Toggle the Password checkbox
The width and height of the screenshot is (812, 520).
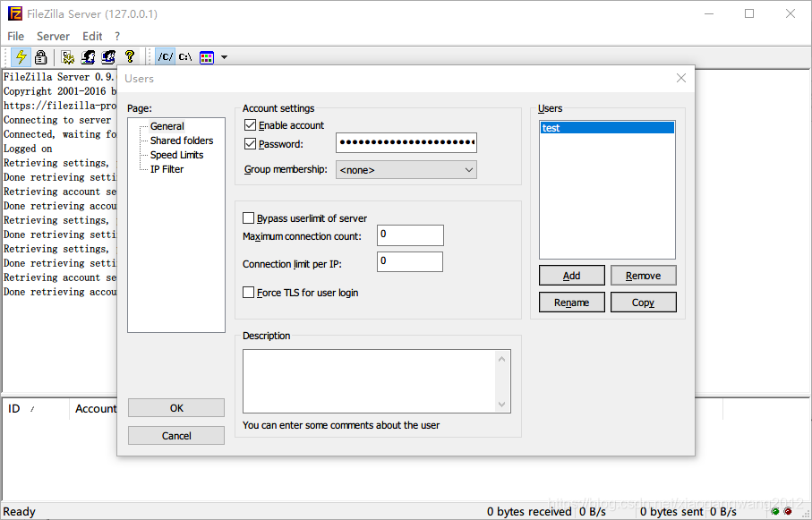click(250, 144)
